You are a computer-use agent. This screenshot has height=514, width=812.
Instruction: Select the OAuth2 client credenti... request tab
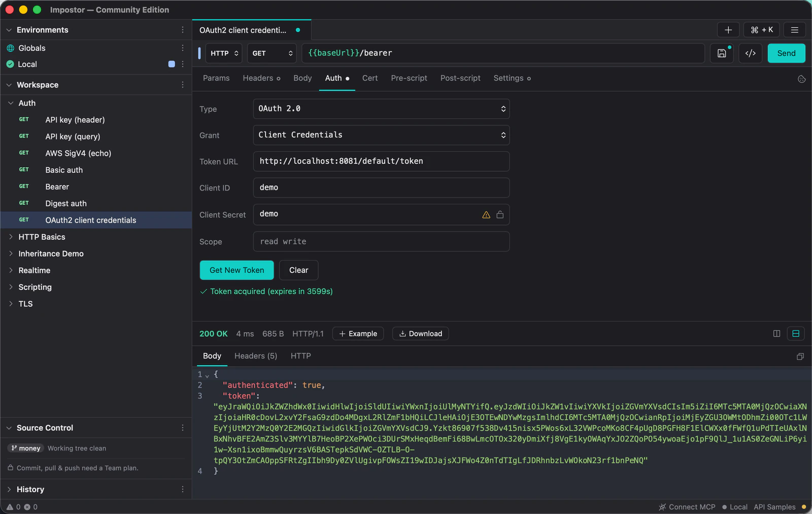[x=252, y=30]
